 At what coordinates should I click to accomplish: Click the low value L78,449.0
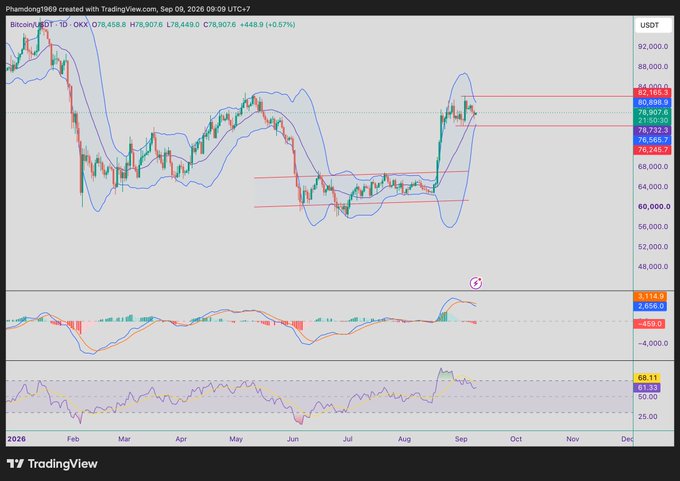[x=183, y=25]
